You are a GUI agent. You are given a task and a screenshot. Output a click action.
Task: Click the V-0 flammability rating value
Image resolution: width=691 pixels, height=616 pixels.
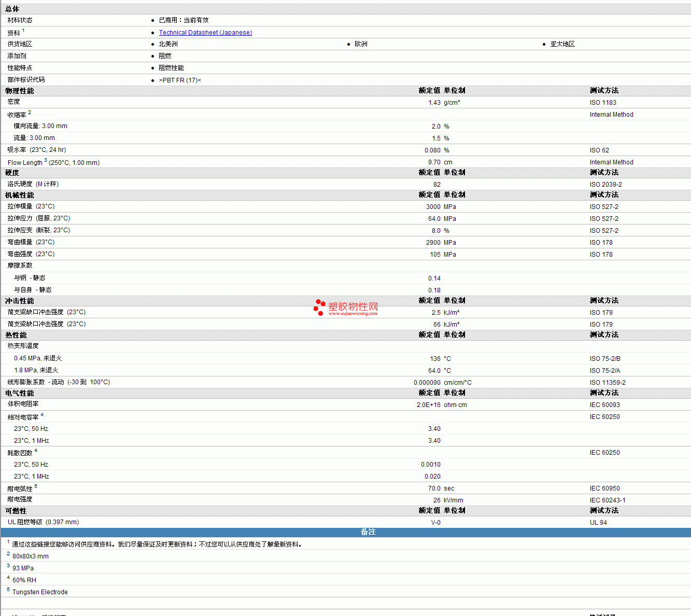[x=435, y=523]
